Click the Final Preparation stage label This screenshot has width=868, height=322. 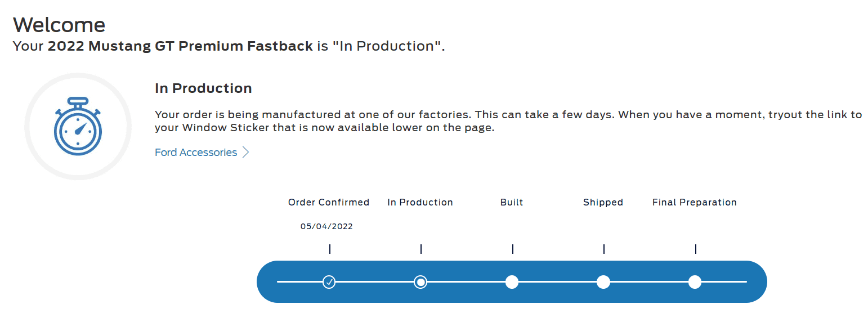click(x=695, y=202)
